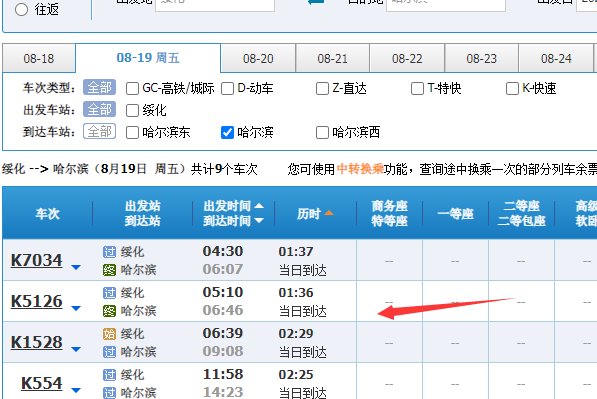Click 全部 button for 出发车站

pos(99,109)
